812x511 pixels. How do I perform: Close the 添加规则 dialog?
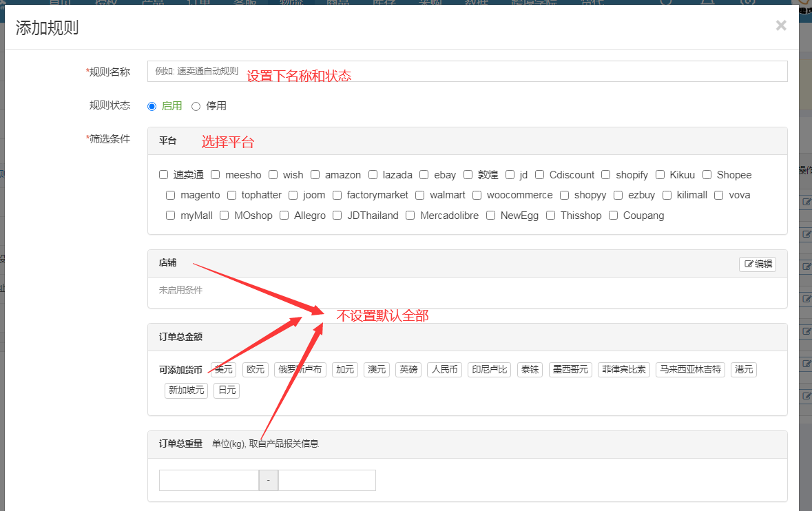[780, 26]
